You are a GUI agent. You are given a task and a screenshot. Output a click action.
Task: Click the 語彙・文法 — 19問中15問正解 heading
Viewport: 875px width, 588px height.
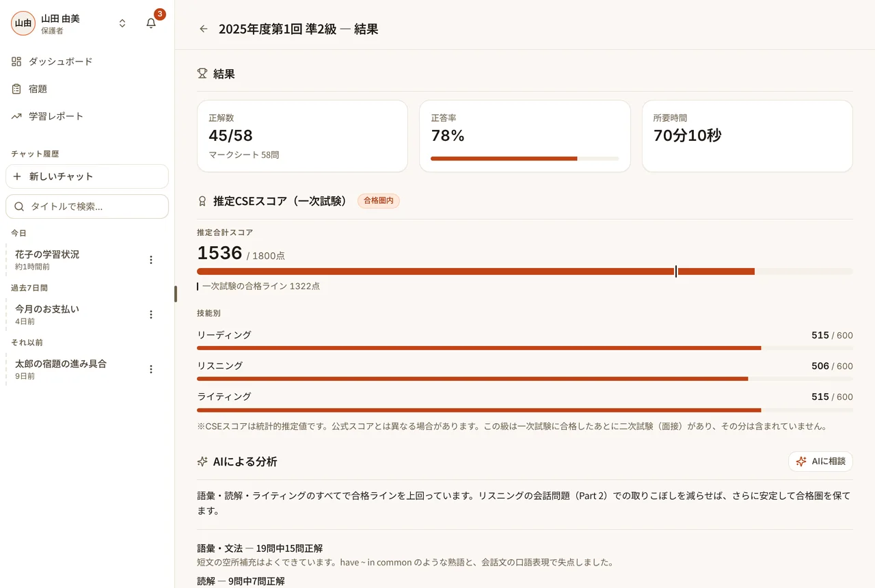click(x=260, y=548)
